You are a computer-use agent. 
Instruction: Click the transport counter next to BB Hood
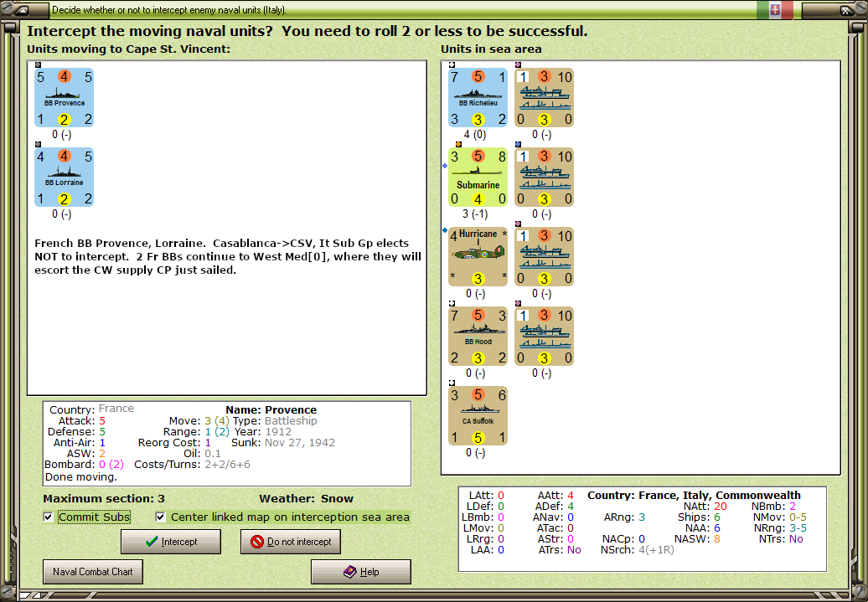coord(544,336)
